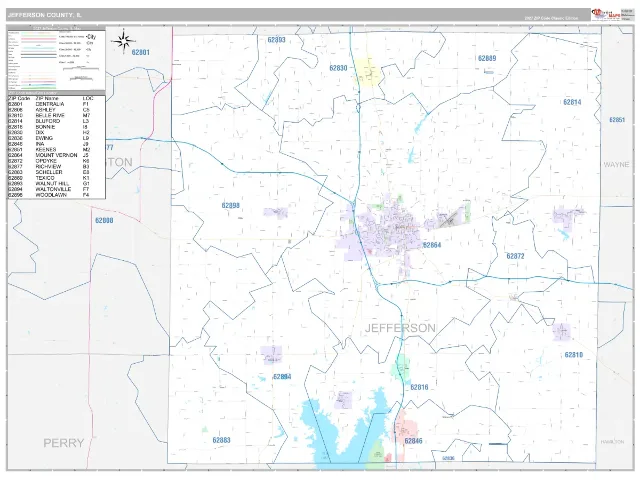The height and width of the screenshot is (480, 640).
Task: Select the 62889 ZIP code label
Action: (x=487, y=58)
